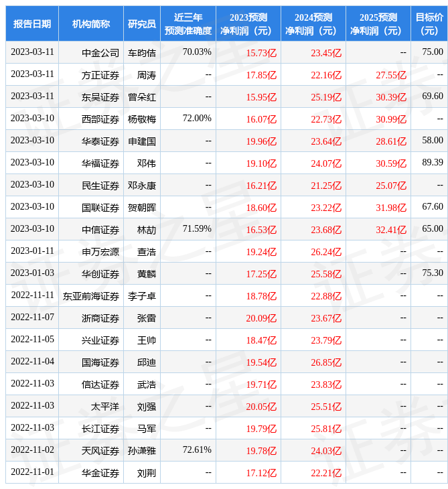
Task: Click researcher name 贺朝晖
Action: [142, 208]
